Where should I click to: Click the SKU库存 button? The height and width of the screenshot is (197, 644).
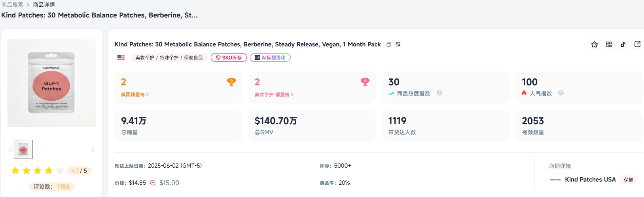pyautogui.click(x=229, y=58)
